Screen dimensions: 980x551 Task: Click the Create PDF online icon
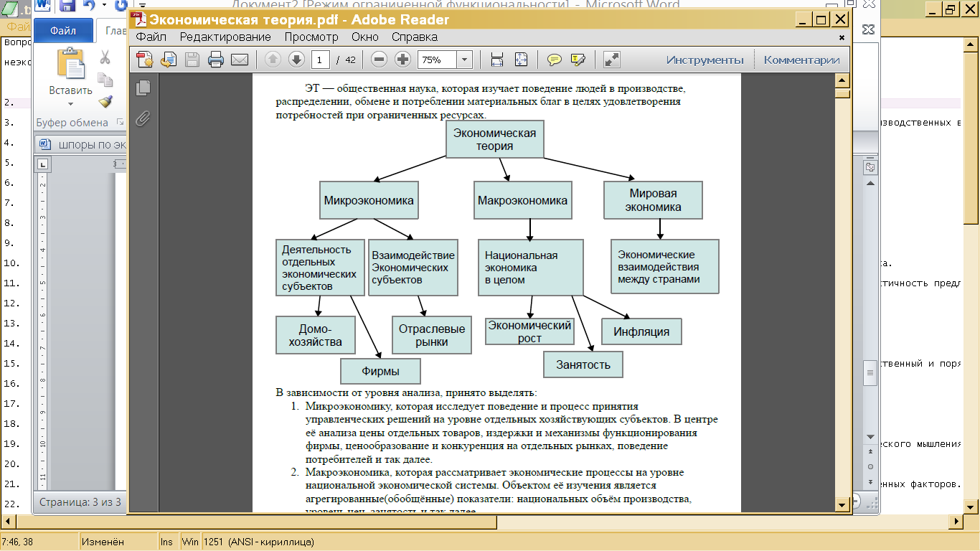(145, 60)
